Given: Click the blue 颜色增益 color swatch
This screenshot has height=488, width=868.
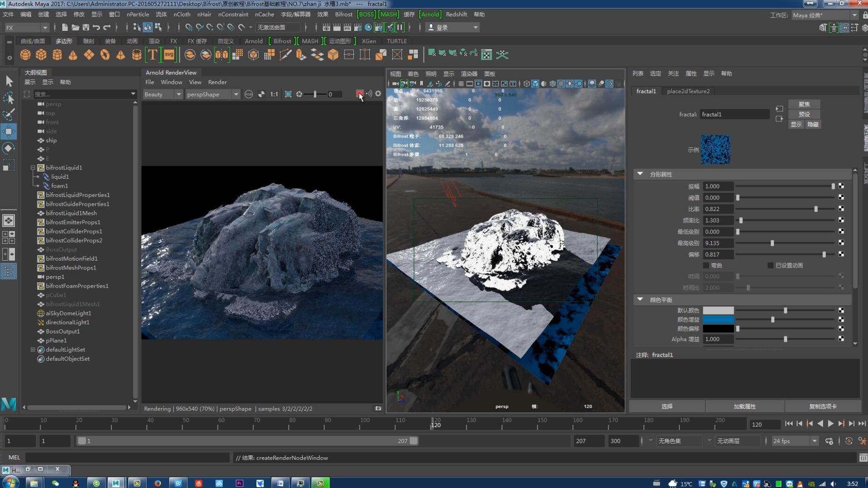Looking at the screenshot, I should tap(718, 320).
